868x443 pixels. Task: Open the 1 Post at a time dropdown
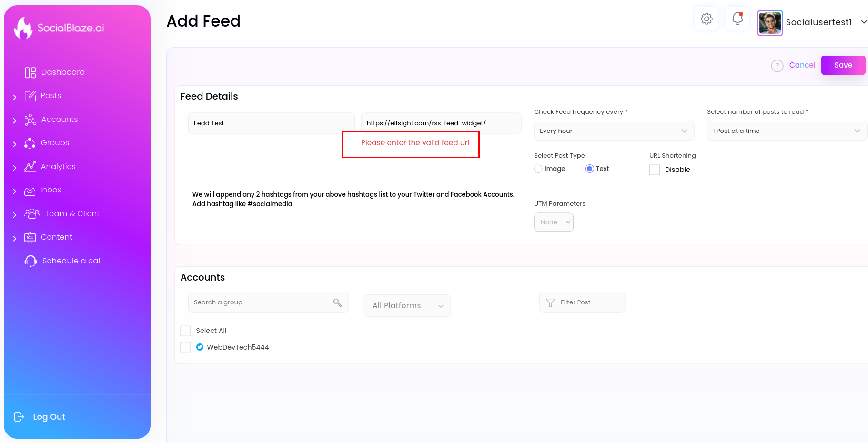tap(787, 131)
